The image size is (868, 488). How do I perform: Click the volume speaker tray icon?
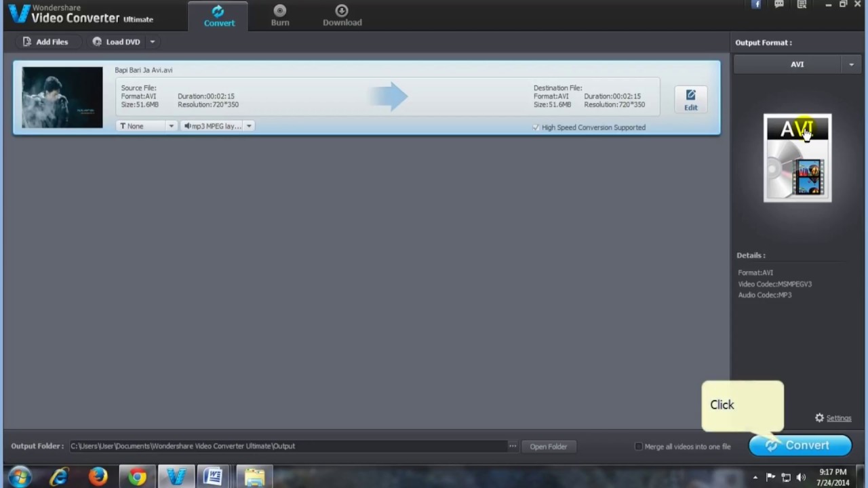click(802, 478)
